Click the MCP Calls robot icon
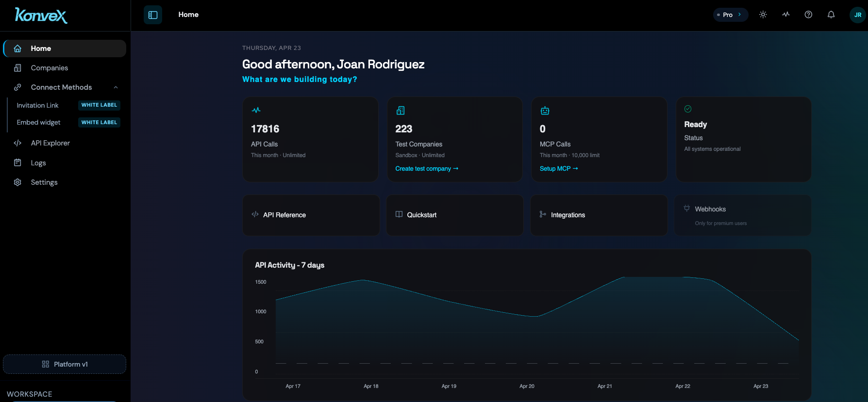868x402 pixels. [545, 111]
